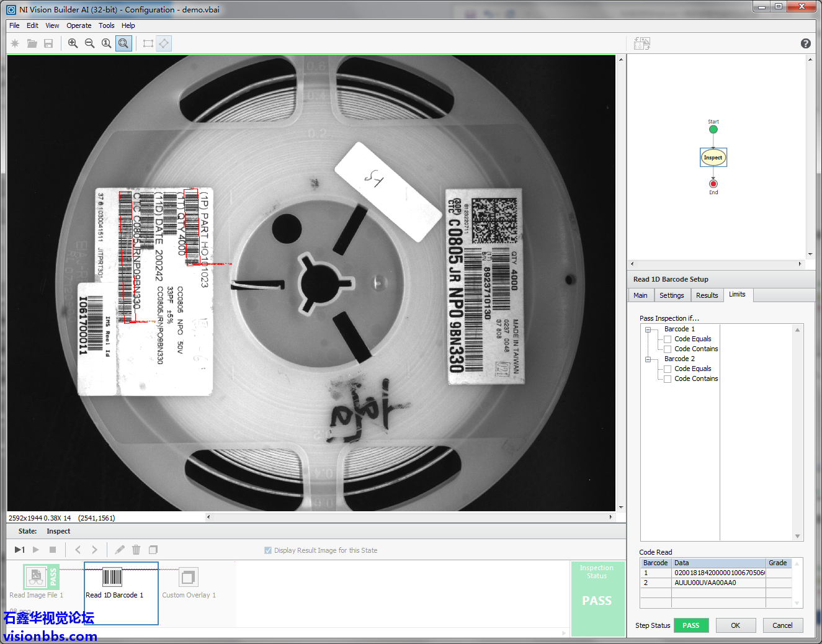This screenshot has width=822, height=644.
Task: Click the Zoom In magnifier icon
Action: [x=73, y=43]
